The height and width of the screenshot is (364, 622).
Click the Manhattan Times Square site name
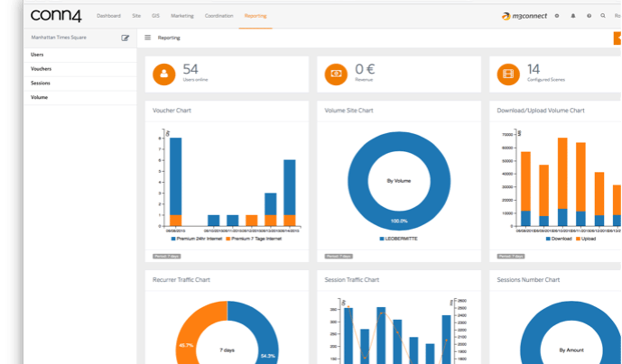(59, 38)
